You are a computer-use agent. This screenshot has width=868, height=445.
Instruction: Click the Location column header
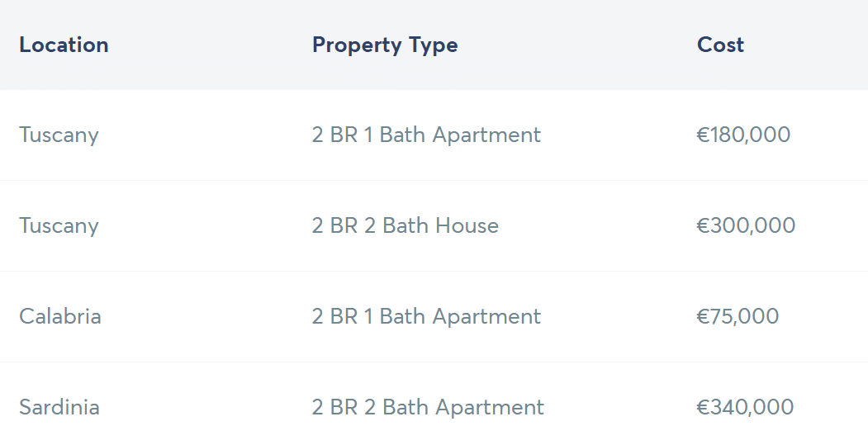[64, 45]
